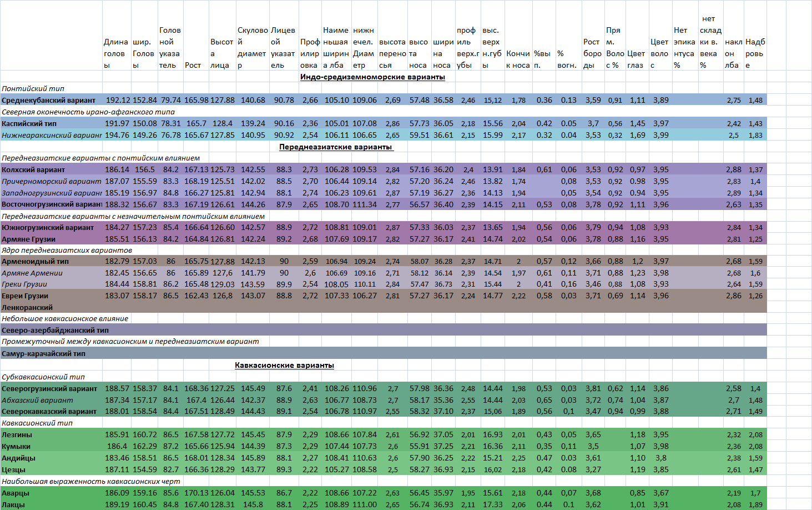The image size is (812, 510).
Task: Select the 'Колхский вариант' row label cell
Action: [x=51, y=169]
